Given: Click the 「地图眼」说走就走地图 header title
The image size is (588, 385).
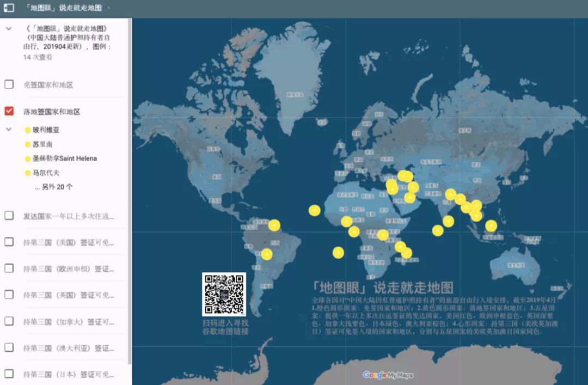Looking at the screenshot, I should (x=64, y=8).
